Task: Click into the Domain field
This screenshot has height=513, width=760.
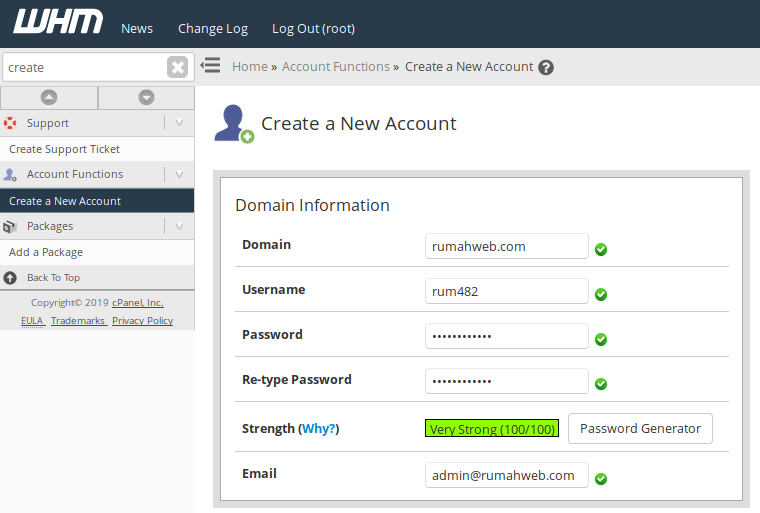Action: (x=507, y=246)
